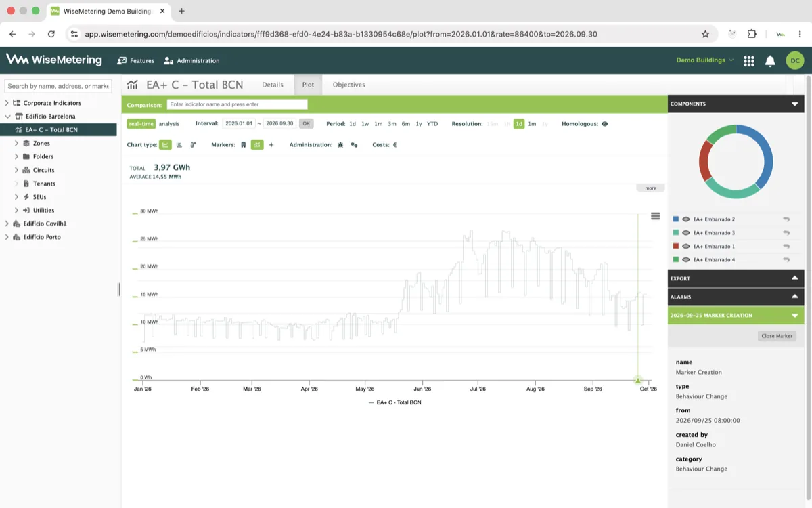This screenshot has height=508, width=812.
Task: Toggle visibility of EA+ Embarrado 3
Action: tap(686, 233)
